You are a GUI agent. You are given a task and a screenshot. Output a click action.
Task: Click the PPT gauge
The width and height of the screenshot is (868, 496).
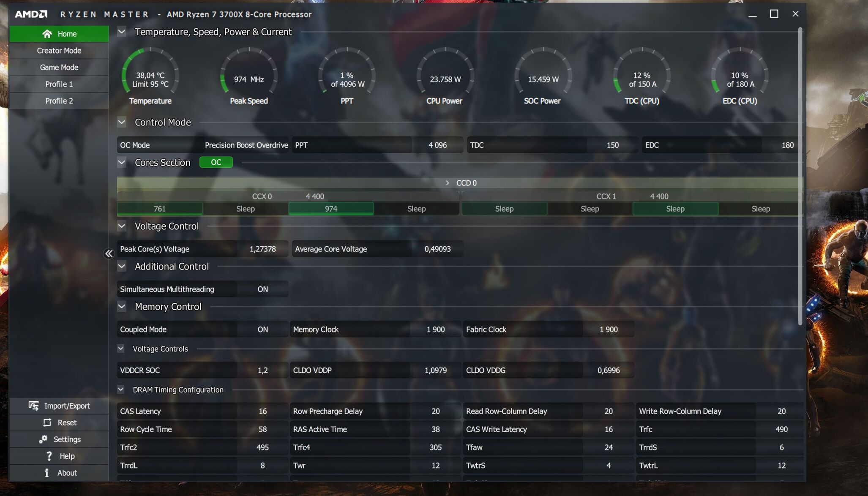click(x=347, y=71)
